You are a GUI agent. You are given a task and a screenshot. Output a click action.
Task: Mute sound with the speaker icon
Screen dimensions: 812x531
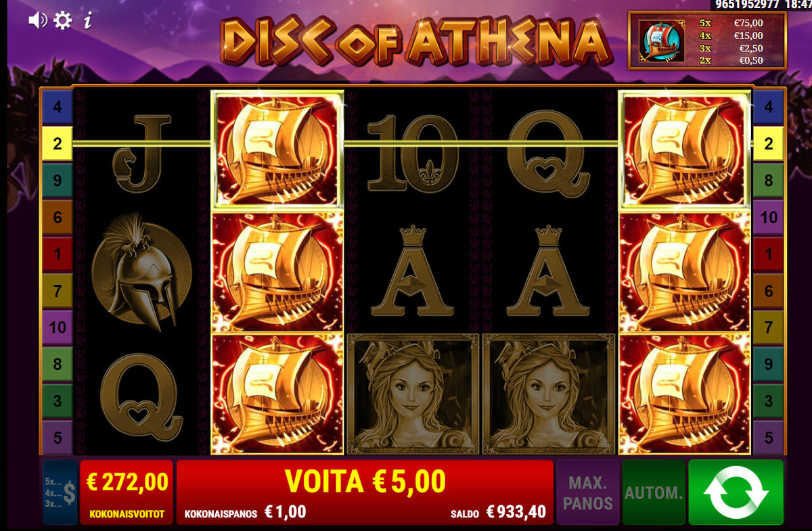37,20
